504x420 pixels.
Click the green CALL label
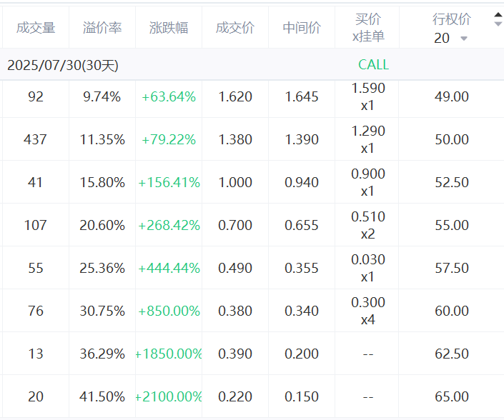[x=373, y=65]
